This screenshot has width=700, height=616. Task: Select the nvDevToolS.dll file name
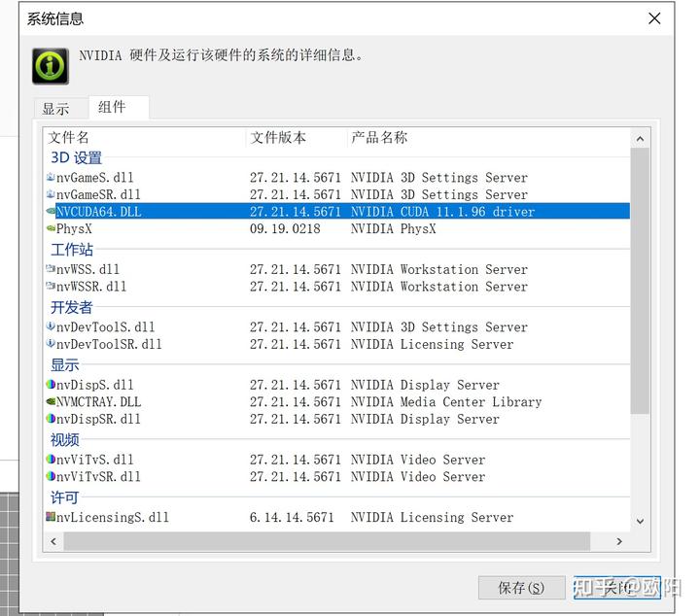click(x=106, y=327)
